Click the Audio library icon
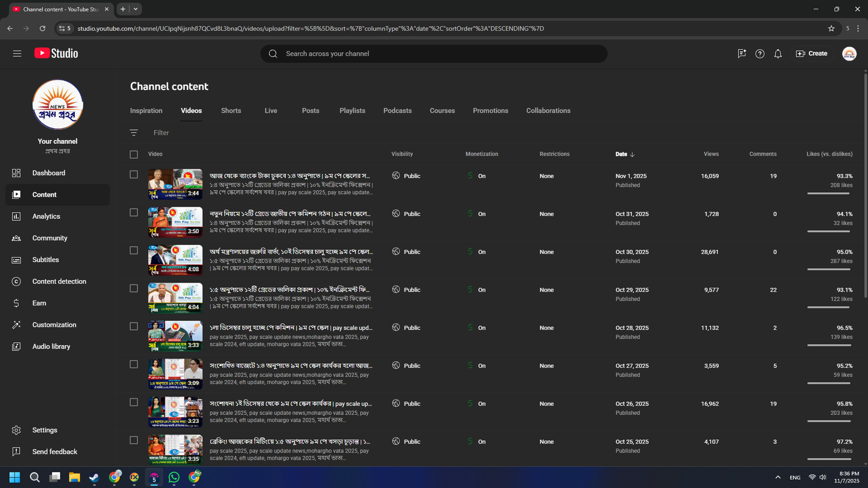868x488 pixels. coord(16,346)
